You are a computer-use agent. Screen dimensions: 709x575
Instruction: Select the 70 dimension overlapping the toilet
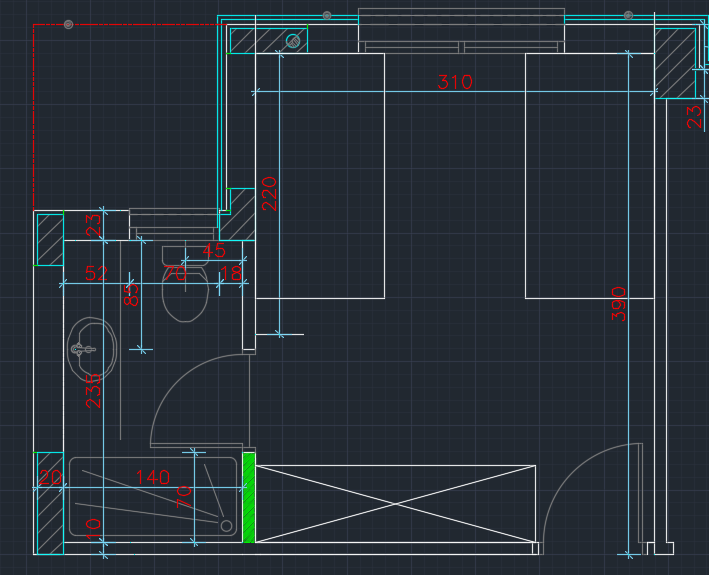click(175, 273)
